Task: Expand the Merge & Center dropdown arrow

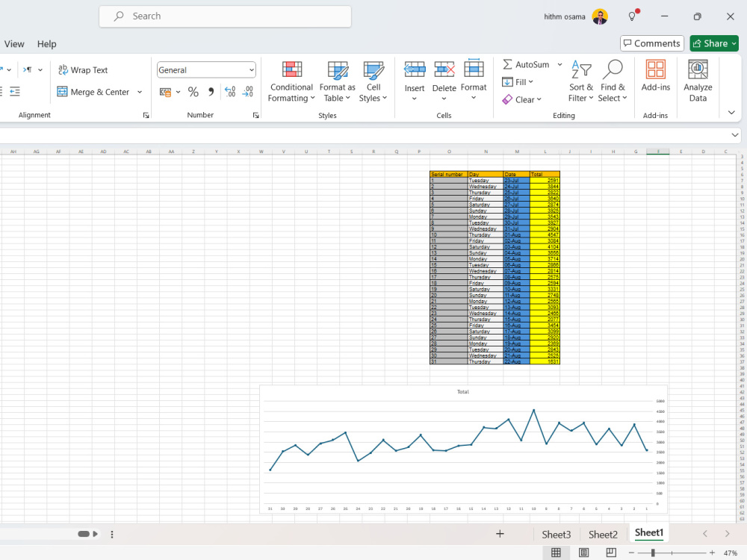Action: tap(140, 92)
